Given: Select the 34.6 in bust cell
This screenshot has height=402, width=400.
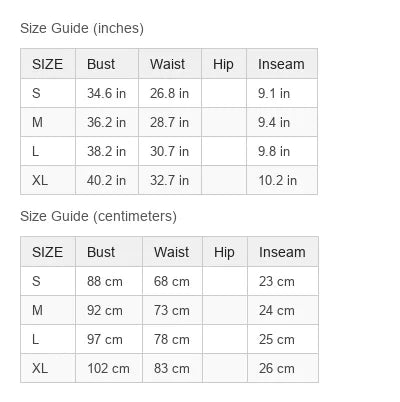Looking at the screenshot, I should click(107, 93).
